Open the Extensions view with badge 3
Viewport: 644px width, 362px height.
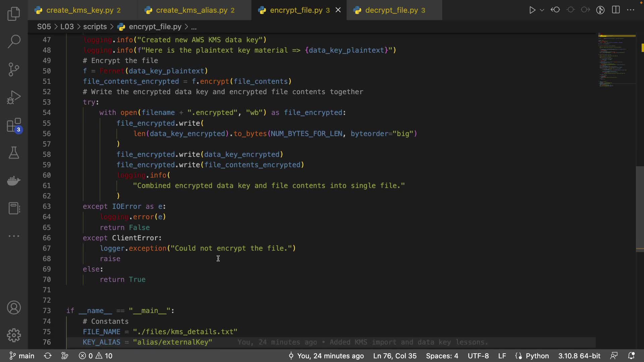[14, 126]
